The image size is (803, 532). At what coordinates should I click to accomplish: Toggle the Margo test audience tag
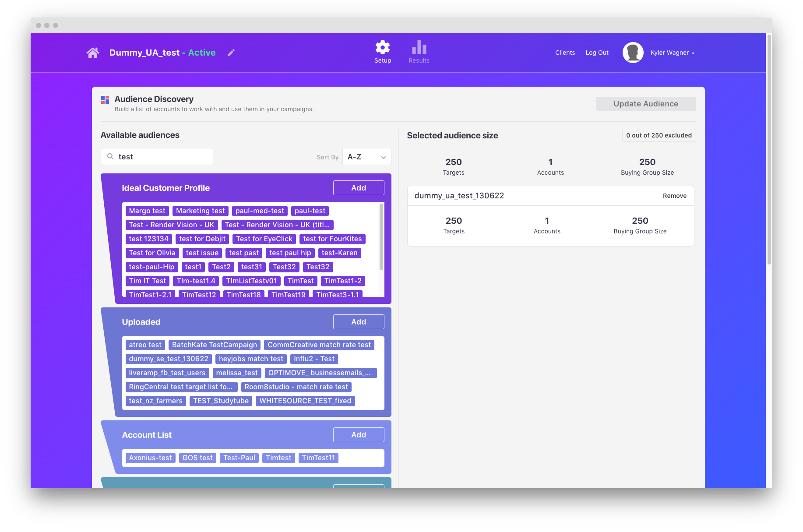pos(147,211)
